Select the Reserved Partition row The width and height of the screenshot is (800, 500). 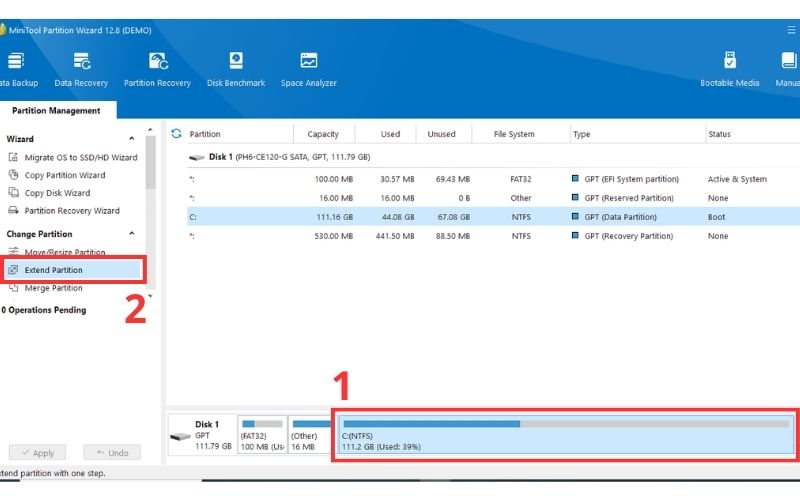click(x=493, y=198)
